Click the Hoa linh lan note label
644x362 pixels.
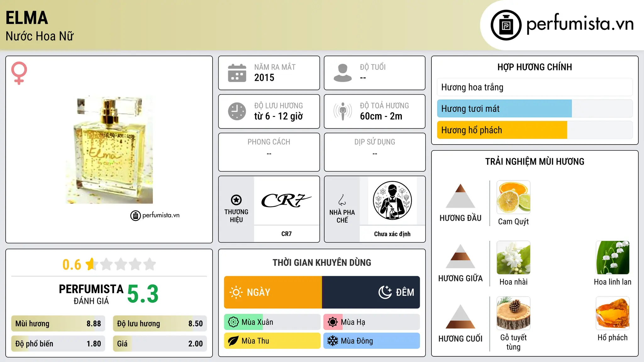click(613, 282)
